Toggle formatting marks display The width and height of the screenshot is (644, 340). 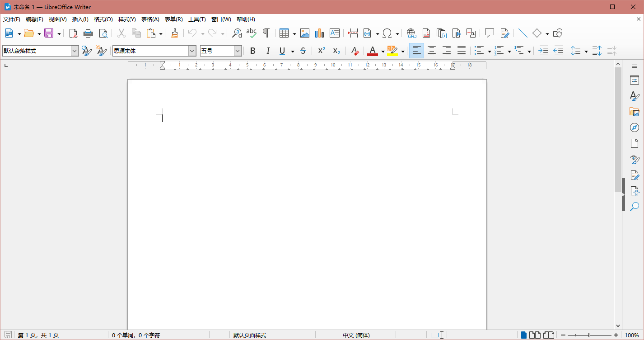pos(266,33)
